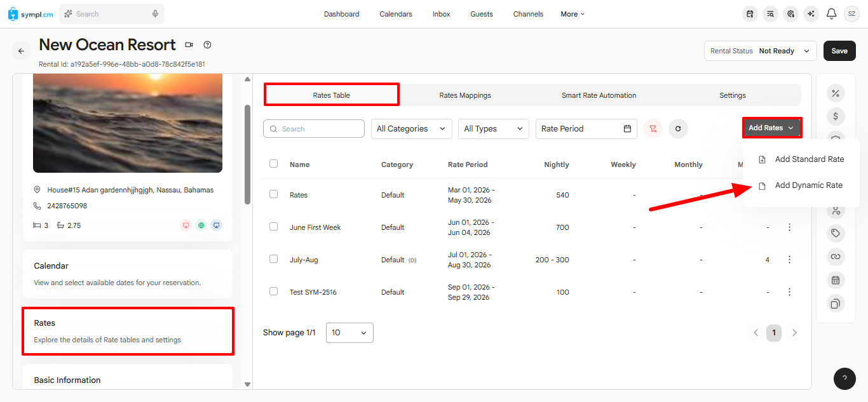Click the calendar icon in Rate Period field
This screenshot has width=868, height=402.
click(627, 128)
